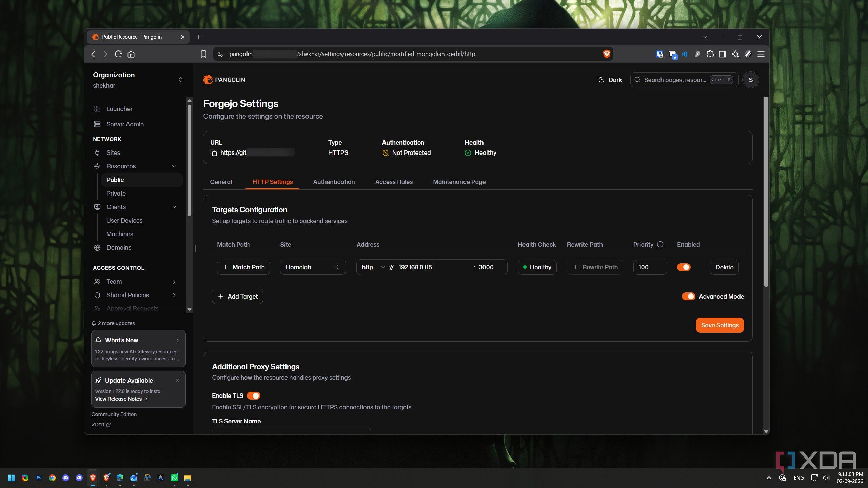Close the Public Resource - Pangolin tab
Image resolution: width=868 pixels, height=488 pixels.
click(x=183, y=37)
